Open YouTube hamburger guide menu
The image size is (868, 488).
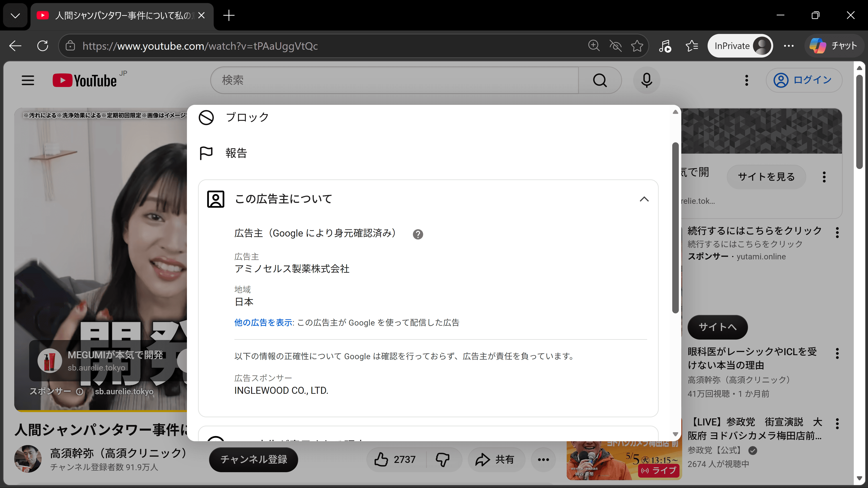[x=28, y=80]
